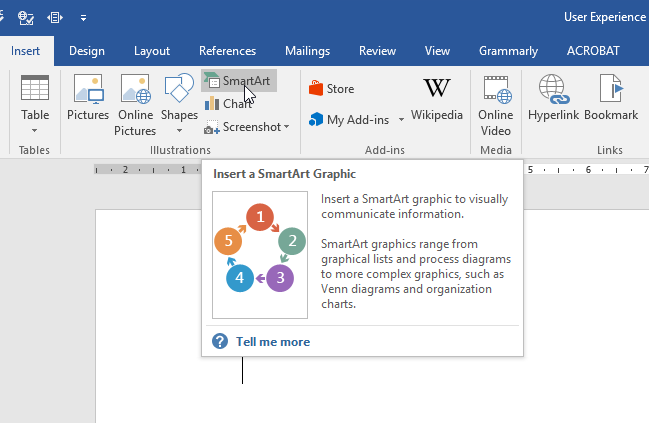Click the Tell me more link
649x423 pixels.
pyautogui.click(x=273, y=342)
